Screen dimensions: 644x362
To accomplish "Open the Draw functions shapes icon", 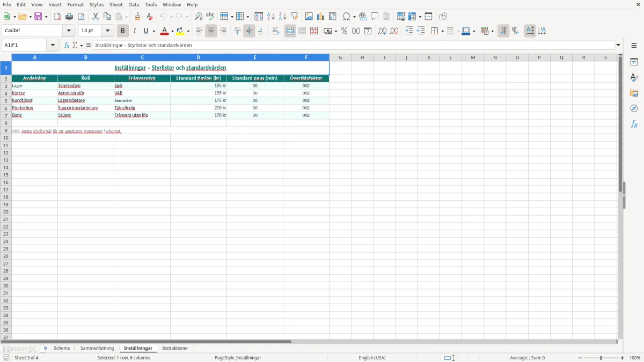I will pyautogui.click(x=443, y=17).
